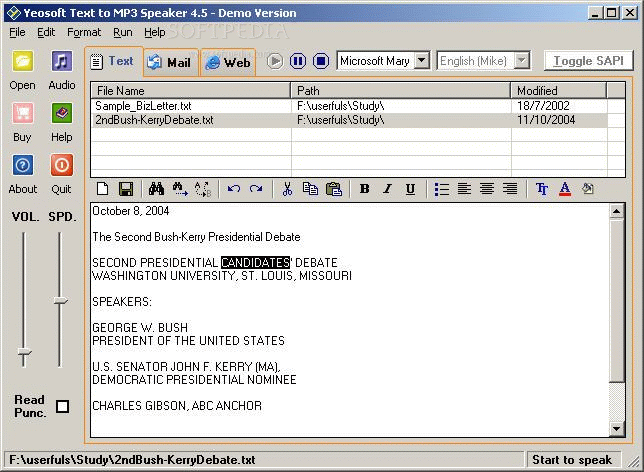The height and width of the screenshot is (472, 644).
Task: Sort by File Name column header
Action: point(191,90)
